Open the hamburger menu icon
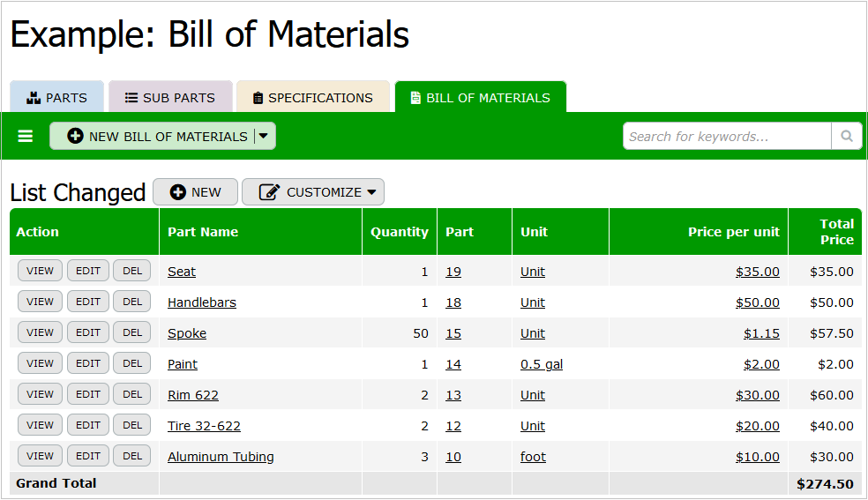This screenshot has height=500, width=868. (x=26, y=136)
